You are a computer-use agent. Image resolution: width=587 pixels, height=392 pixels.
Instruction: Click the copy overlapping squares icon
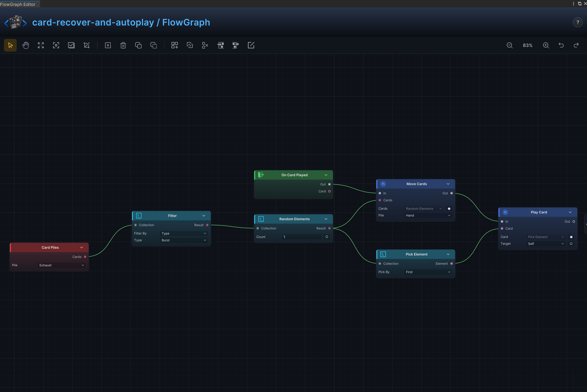pyautogui.click(x=138, y=45)
